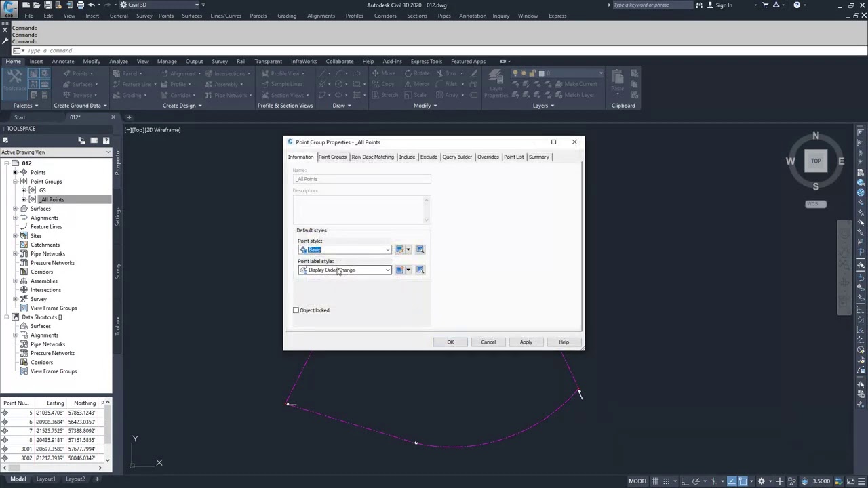The image size is (868, 488).
Task: Click the create point label style icon
Action: [399, 270]
